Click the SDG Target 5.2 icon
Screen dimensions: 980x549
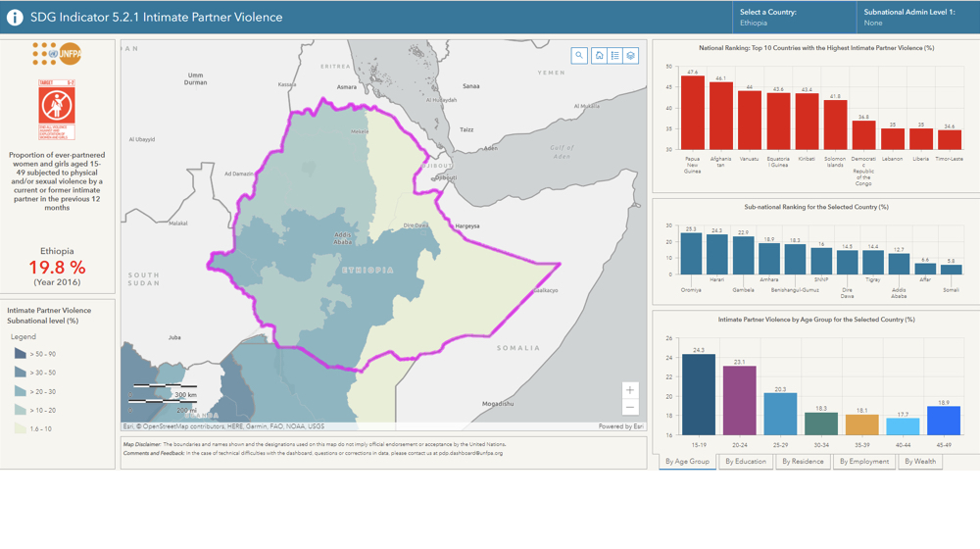[x=57, y=110]
